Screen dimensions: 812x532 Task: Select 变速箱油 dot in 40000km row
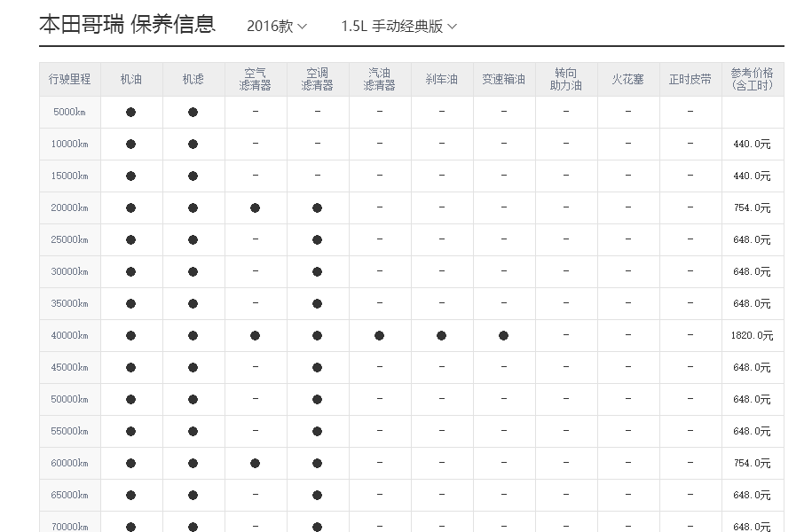pyautogui.click(x=504, y=336)
